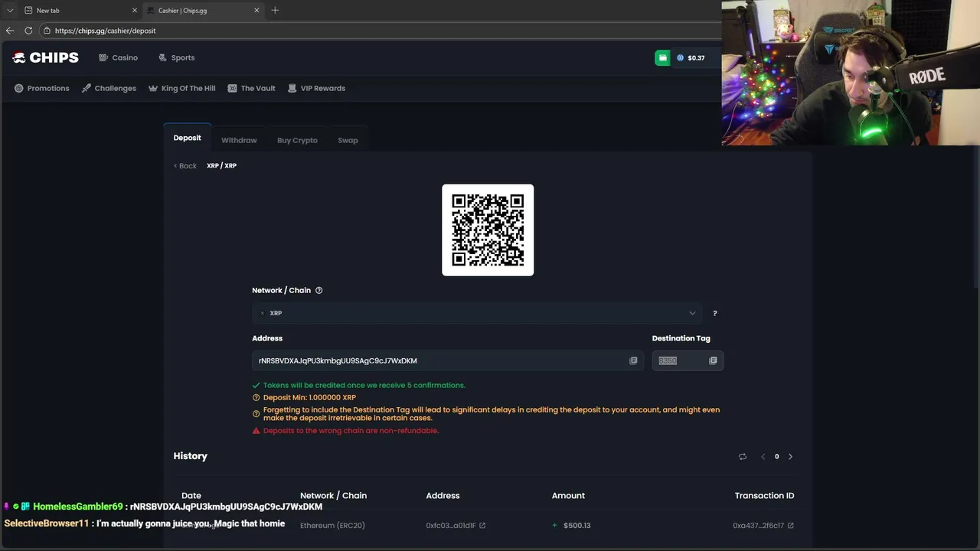Close the Cashier | Chips.gg tab
This screenshot has height=551, width=980.
click(256, 10)
